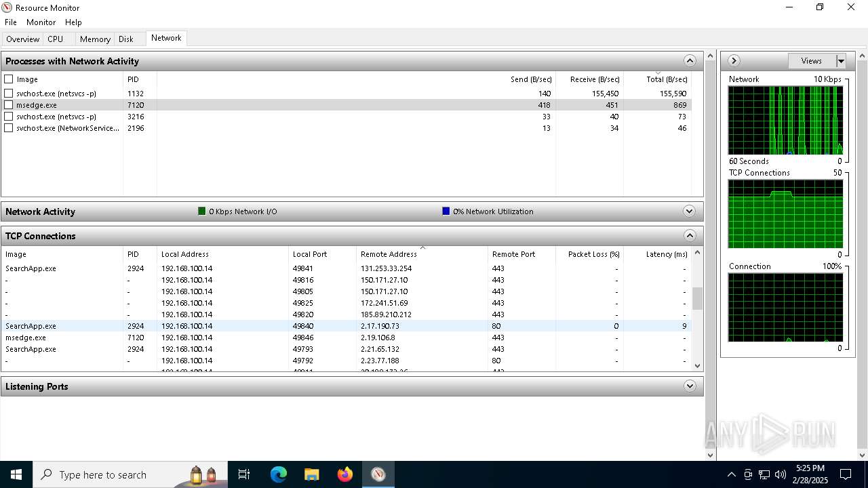Open the File menu

11,22
